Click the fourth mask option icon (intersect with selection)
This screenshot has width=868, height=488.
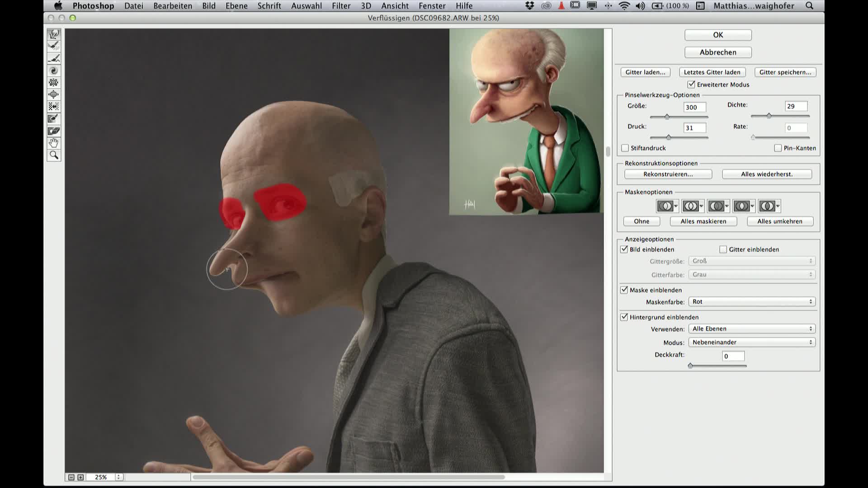click(741, 206)
